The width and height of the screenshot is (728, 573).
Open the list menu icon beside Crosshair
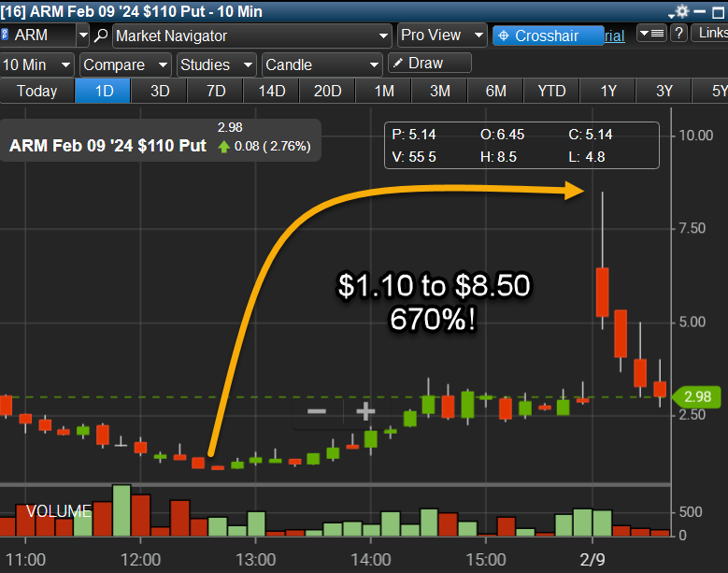pos(651,34)
